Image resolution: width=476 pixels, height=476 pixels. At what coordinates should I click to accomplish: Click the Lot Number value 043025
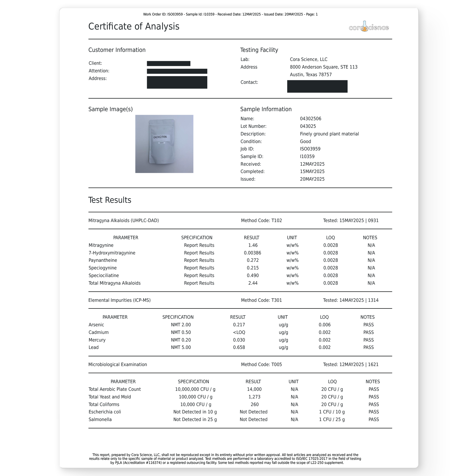point(308,126)
